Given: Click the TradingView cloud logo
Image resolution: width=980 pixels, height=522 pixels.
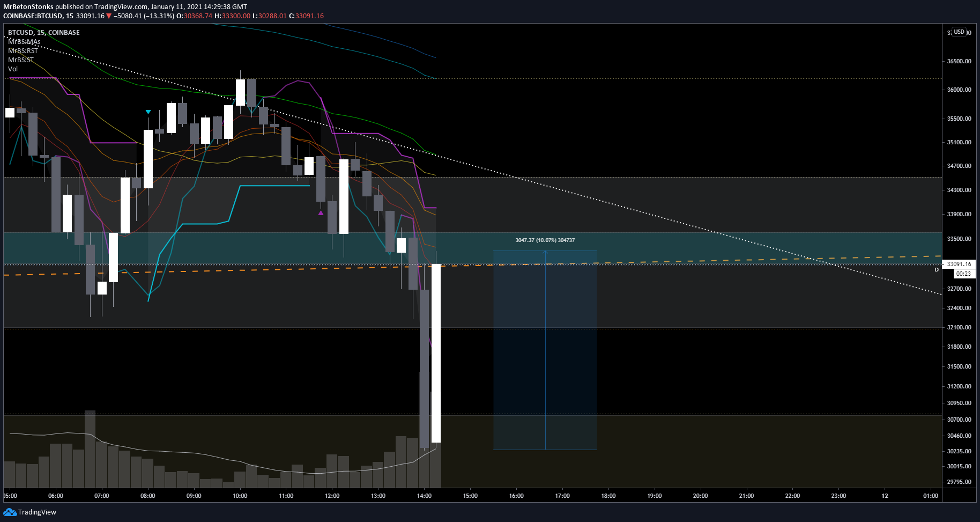Looking at the screenshot, I should point(10,512).
